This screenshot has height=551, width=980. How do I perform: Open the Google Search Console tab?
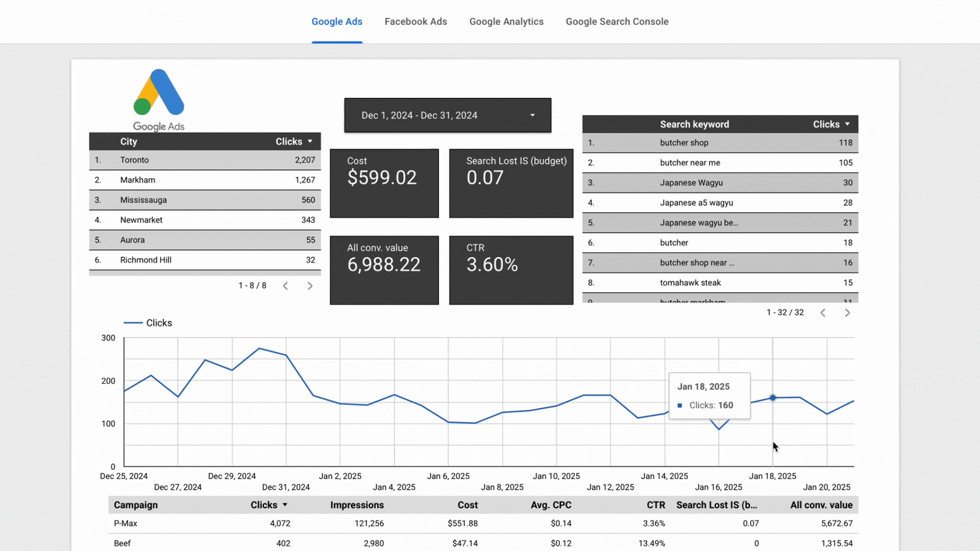click(x=617, y=21)
